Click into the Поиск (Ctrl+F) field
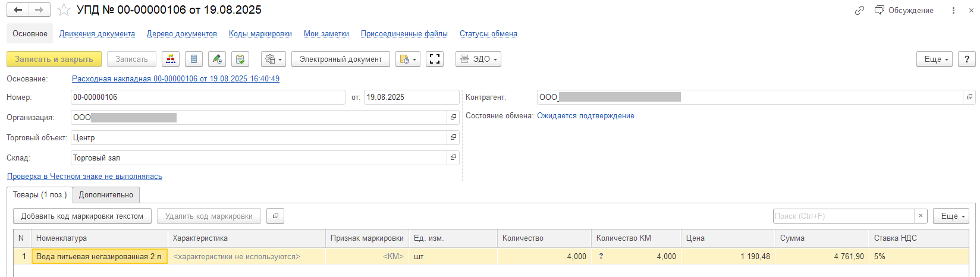The image size is (980, 277). (843, 216)
